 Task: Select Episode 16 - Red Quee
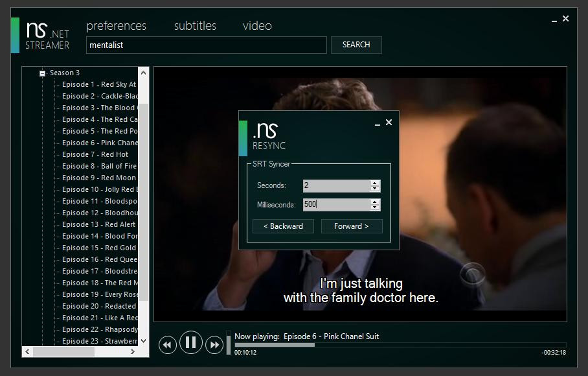[100, 259]
